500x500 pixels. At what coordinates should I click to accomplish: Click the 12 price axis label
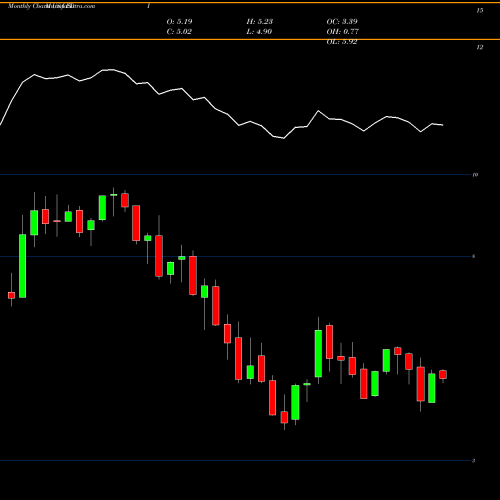point(480,47)
